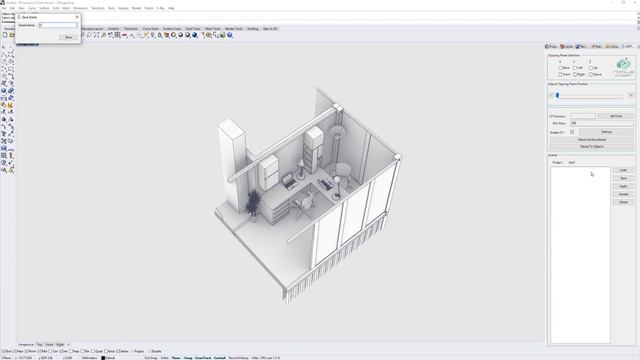Click the New document icon in toolbar
This screenshot has height=360, width=640.
[x=5, y=36]
